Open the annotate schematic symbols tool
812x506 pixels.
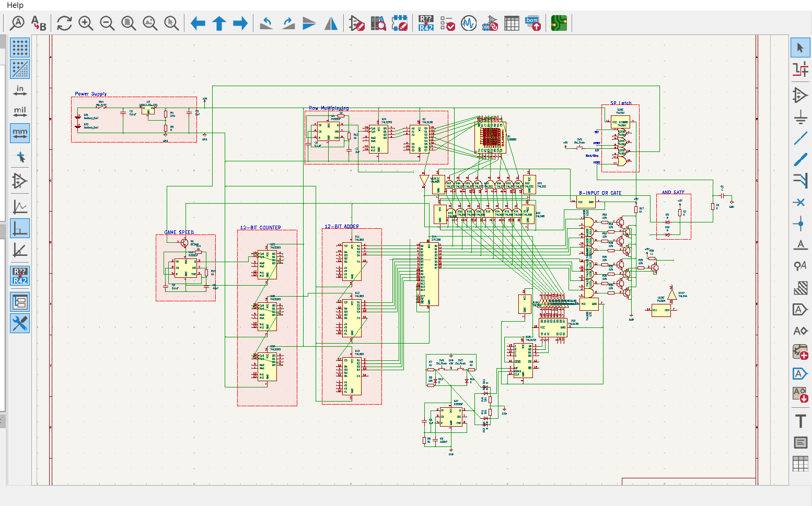pos(426,23)
